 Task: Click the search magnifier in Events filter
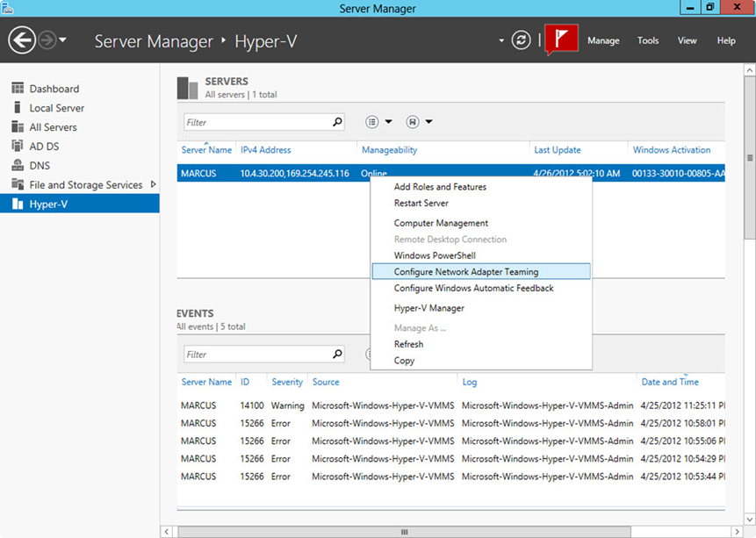[x=337, y=354]
